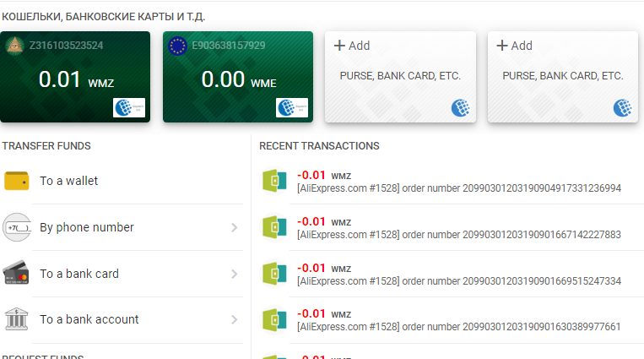Click the 0.00 WME balance amount
Screen dimensions: 644x359
pos(239,79)
